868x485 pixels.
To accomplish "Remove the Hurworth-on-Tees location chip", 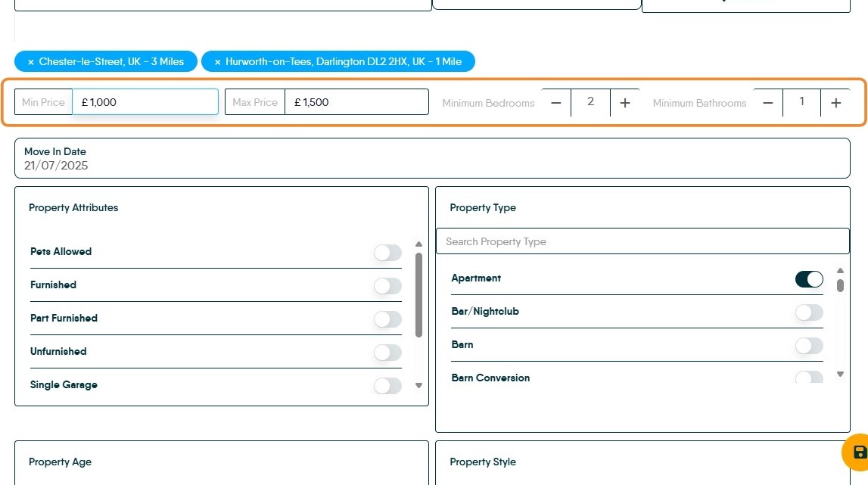I will (x=217, y=62).
